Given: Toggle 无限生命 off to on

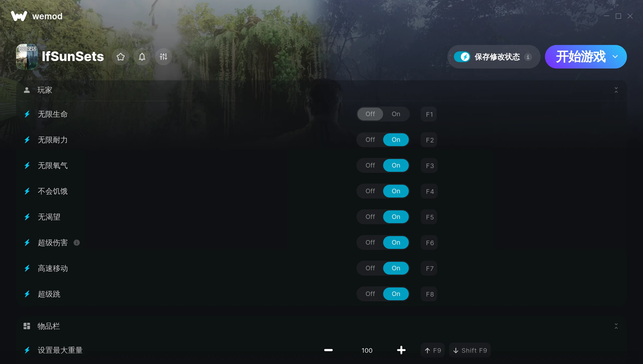Looking at the screenshot, I should click(x=396, y=114).
